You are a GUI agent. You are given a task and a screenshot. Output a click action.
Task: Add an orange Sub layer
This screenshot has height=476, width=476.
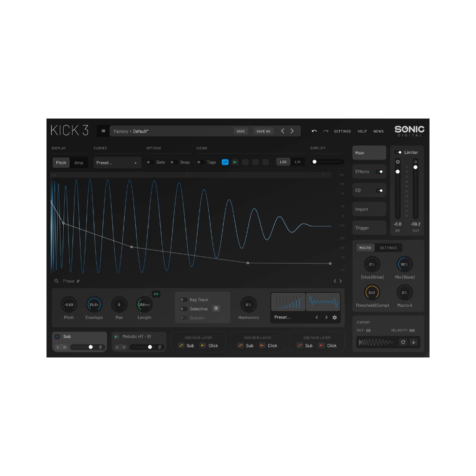tap(246, 345)
